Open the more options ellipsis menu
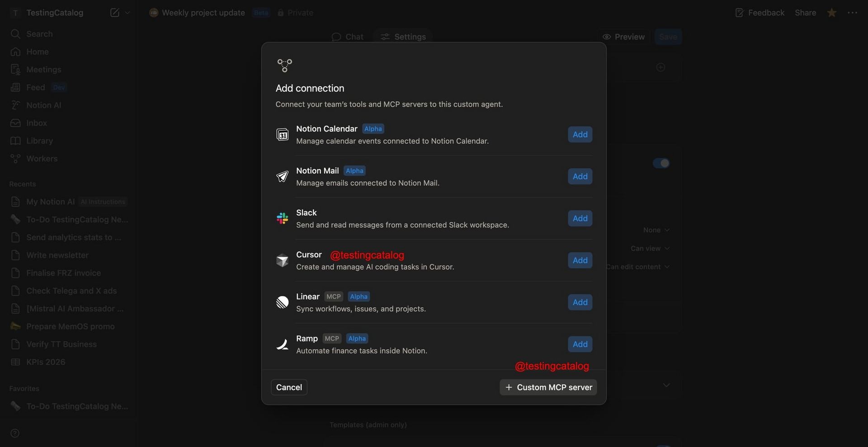The height and width of the screenshot is (447, 868). [853, 13]
